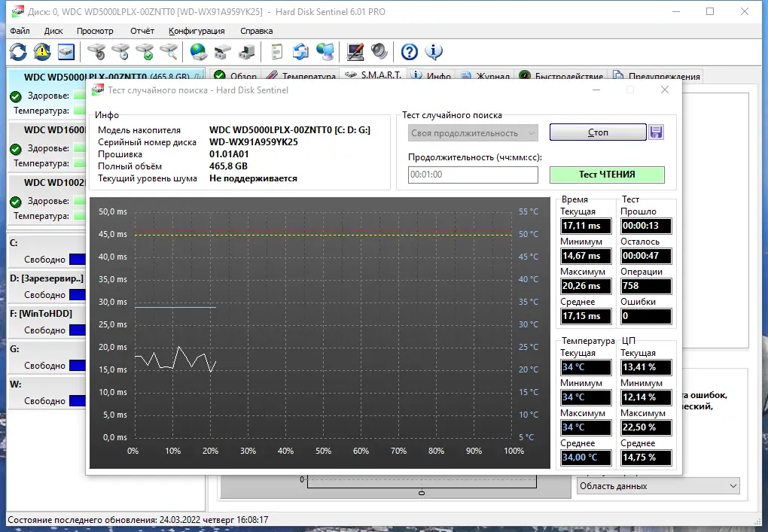This screenshot has height=532, width=768.
Task: Click the current seek time 17,11 ms
Action: pos(586,226)
